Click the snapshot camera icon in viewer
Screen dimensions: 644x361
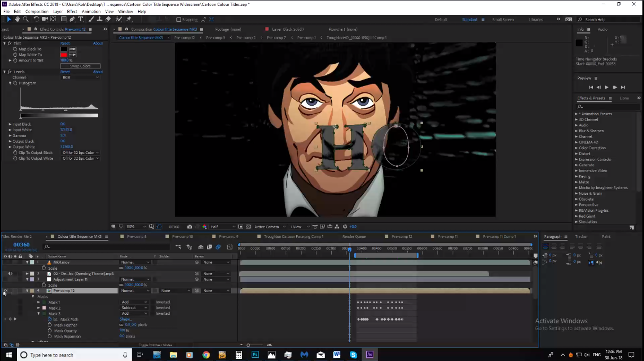(190, 227)
